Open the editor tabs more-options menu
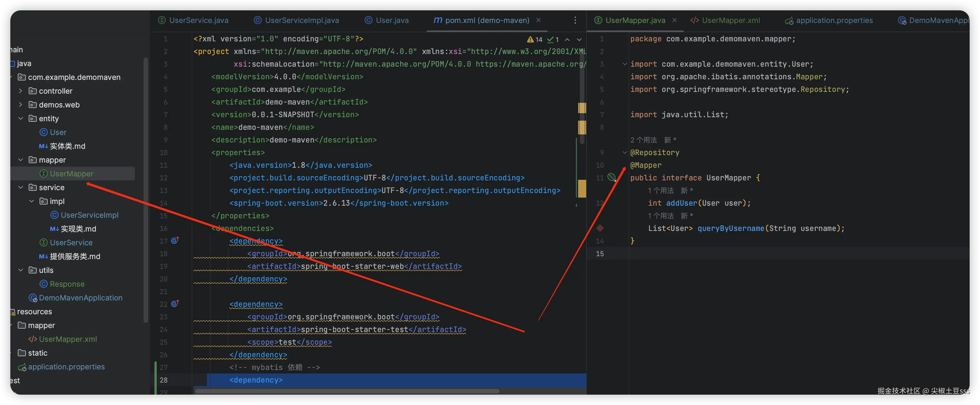The image size is (980, 405). pos(575,20)
